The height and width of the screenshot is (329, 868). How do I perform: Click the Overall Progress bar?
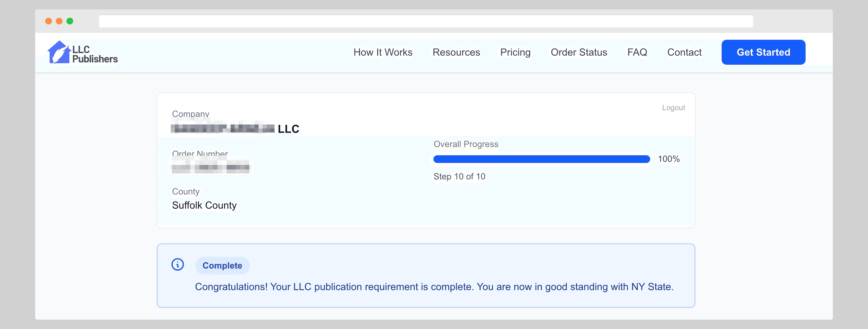click(541, 159)
